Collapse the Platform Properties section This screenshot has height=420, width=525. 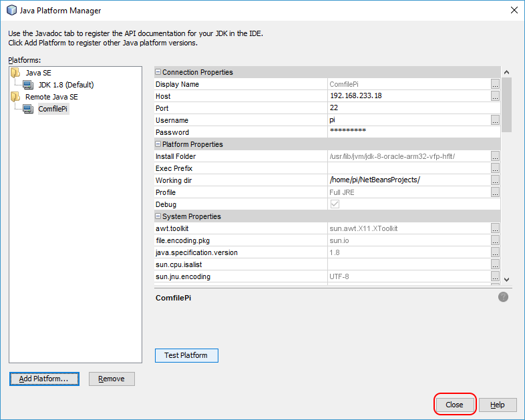[x=158, y=144]
